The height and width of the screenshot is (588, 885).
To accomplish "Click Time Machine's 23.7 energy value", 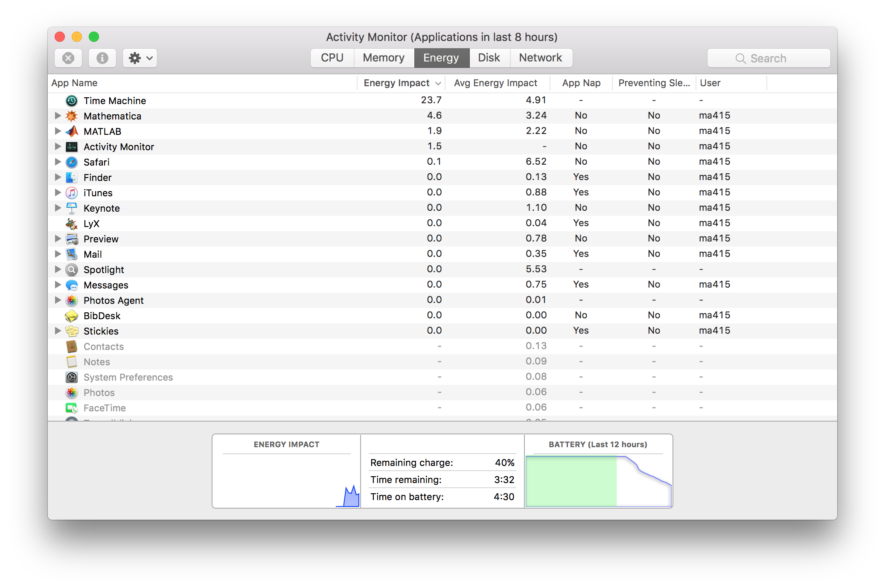I will (x=431, y=100).
